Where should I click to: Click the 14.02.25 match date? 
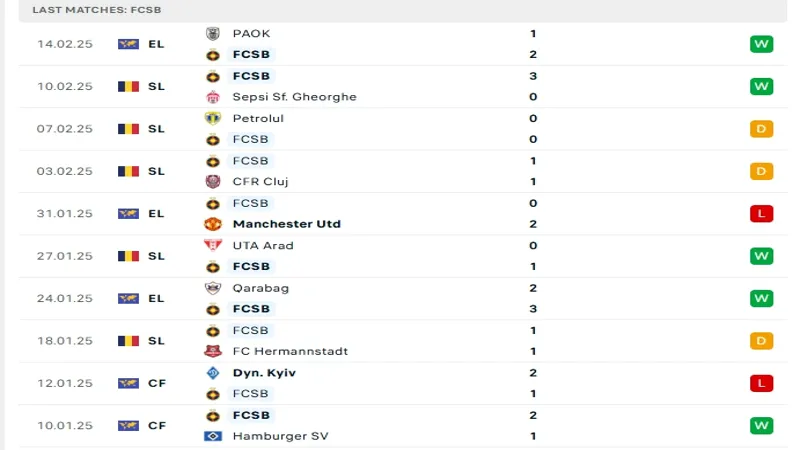click(x=65, y=44)
